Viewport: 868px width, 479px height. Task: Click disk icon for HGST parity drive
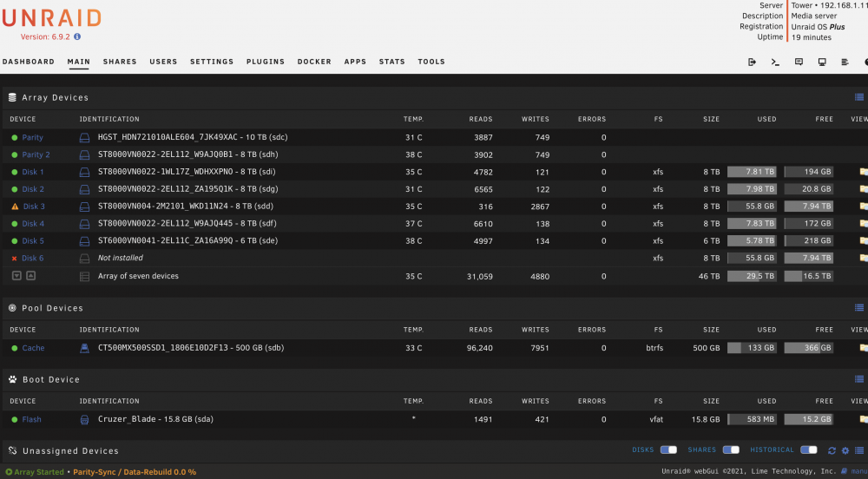point(84,138)
